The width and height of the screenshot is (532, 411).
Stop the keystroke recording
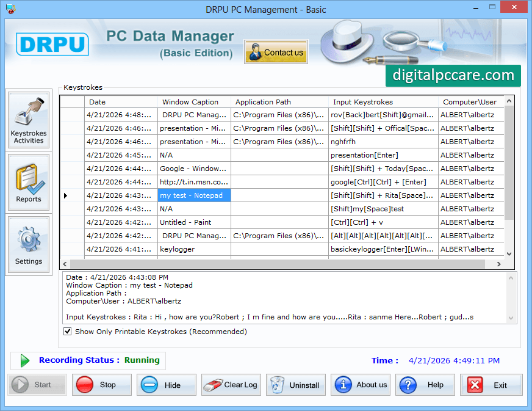[102, 385]
